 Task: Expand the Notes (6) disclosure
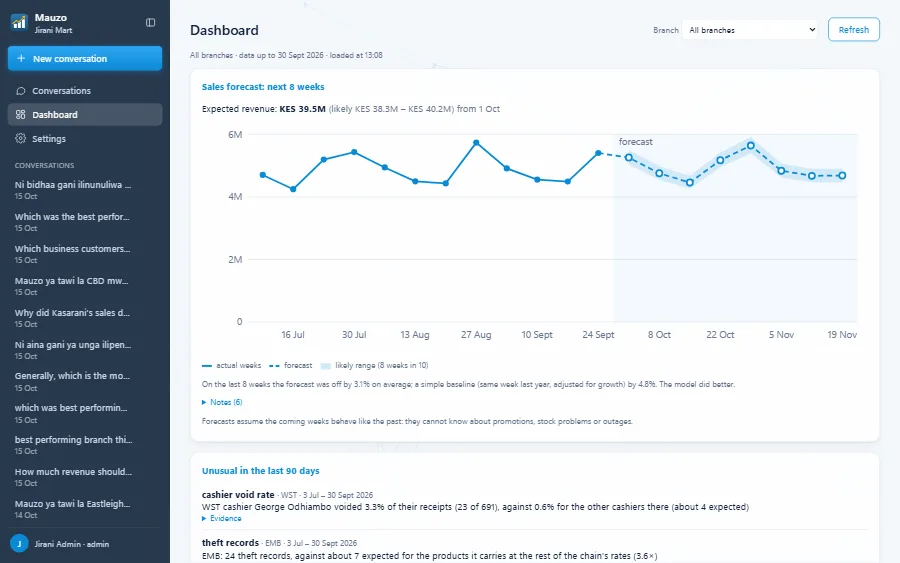tap(222, 402)
